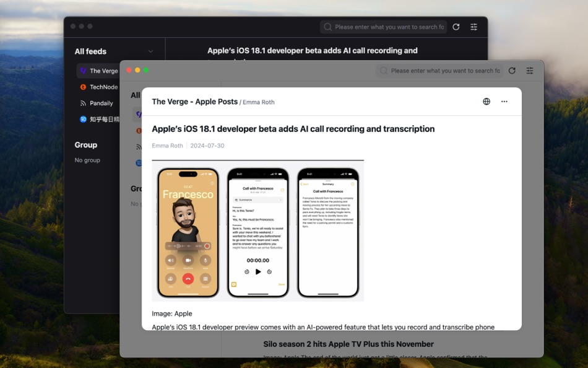Close the front window with the red button
The height and width of the screenshot is (368, 588).
pyautogui.click(x=129, y=70)
